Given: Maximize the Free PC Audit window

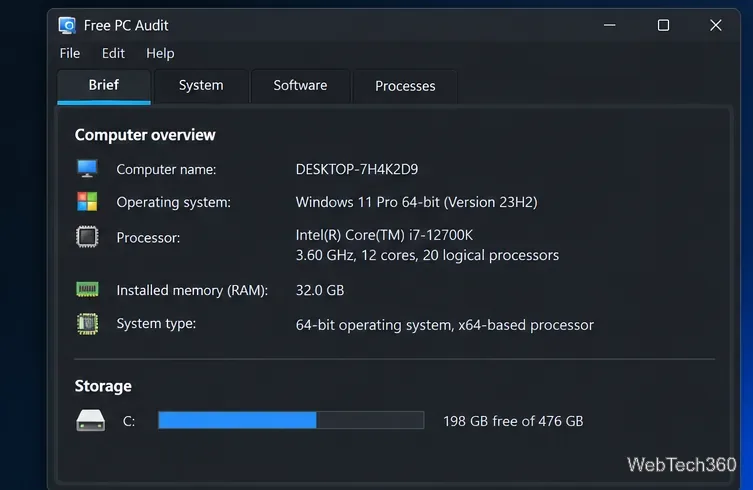Looking at the screenshot, I should coord(663,25).
